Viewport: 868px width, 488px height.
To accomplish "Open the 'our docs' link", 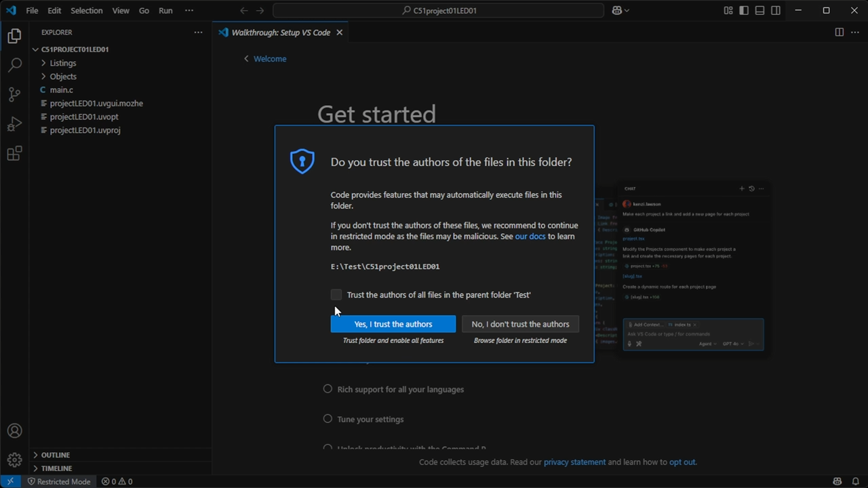I will click(x=530, y=236).
